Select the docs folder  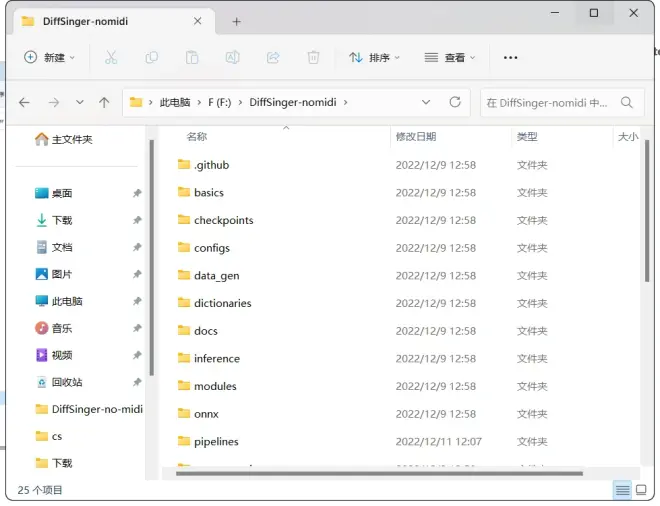[197, 331]
